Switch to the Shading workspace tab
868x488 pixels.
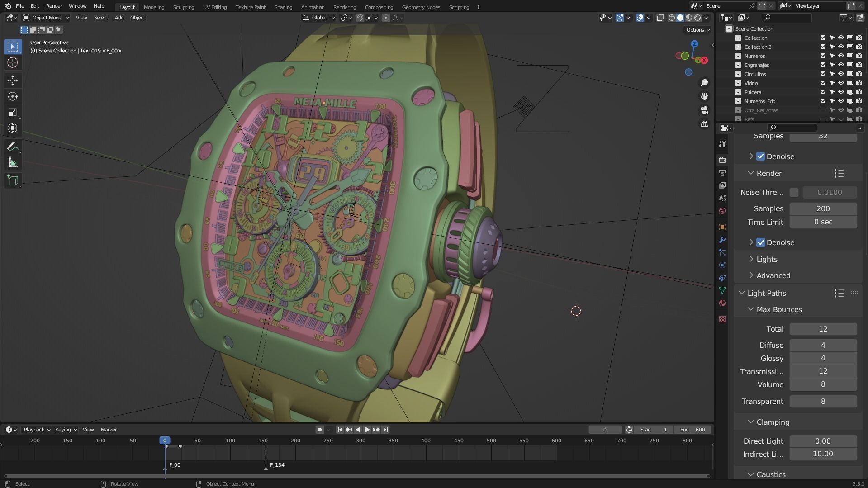click(x=283, y=7)
